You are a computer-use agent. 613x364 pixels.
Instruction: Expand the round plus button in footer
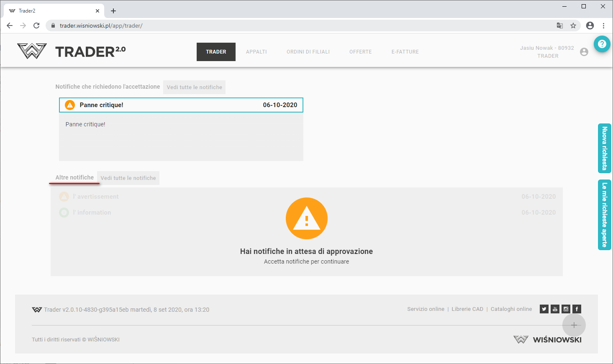[x=574, y=325]
